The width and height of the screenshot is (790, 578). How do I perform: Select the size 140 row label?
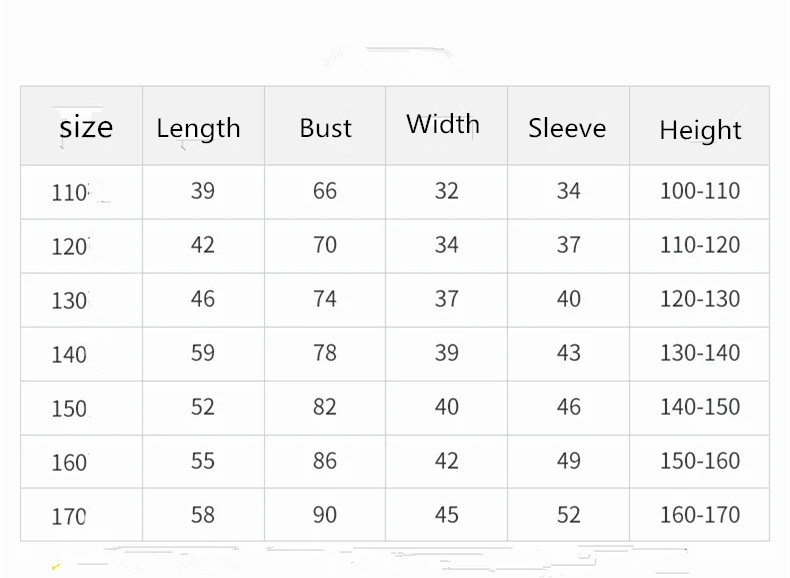click(69, 354)
